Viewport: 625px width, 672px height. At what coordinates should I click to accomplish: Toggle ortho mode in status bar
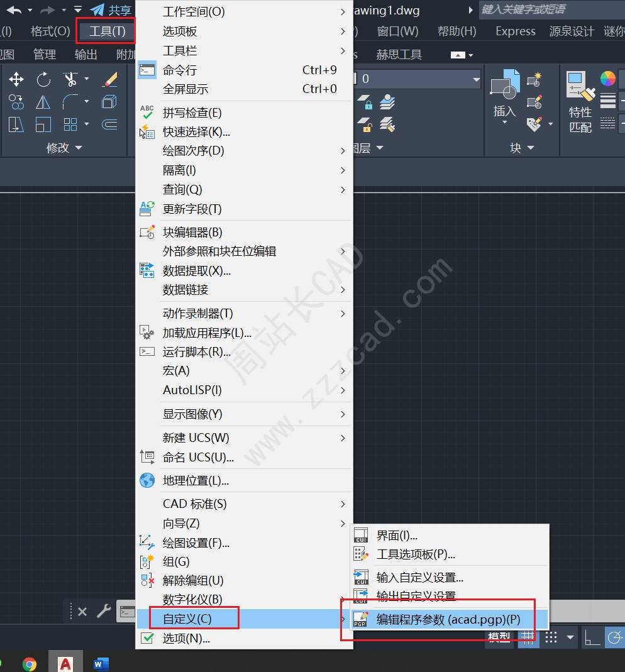(x=592, y=637)
